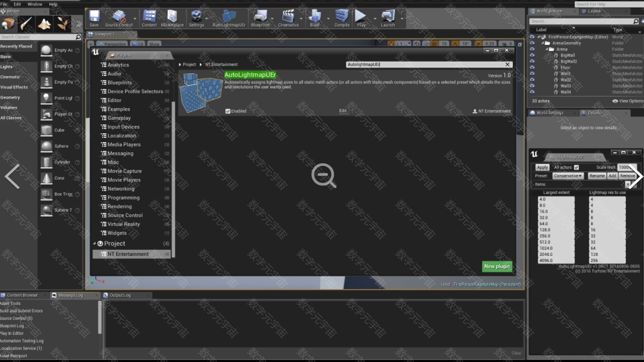Open the Marketplace toolbar icon
644x362 pixels.
point(172,17)
